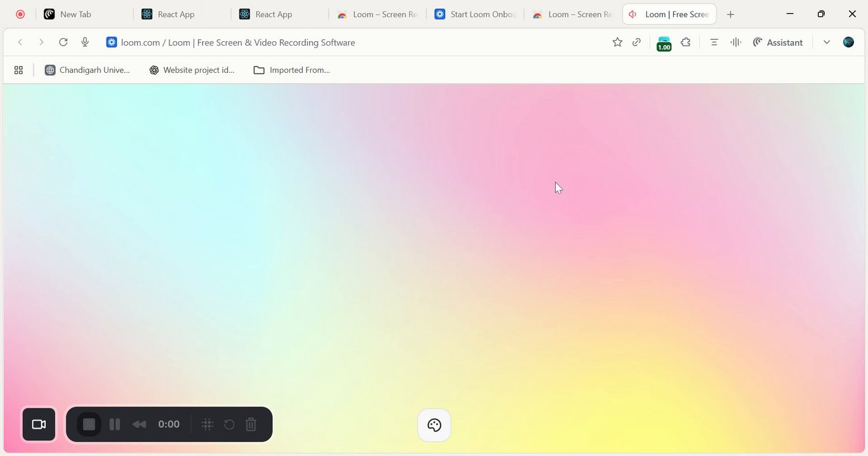Screen dimensions: 868x456
Task: Open the Assistant panel
Action: [777, 42]
